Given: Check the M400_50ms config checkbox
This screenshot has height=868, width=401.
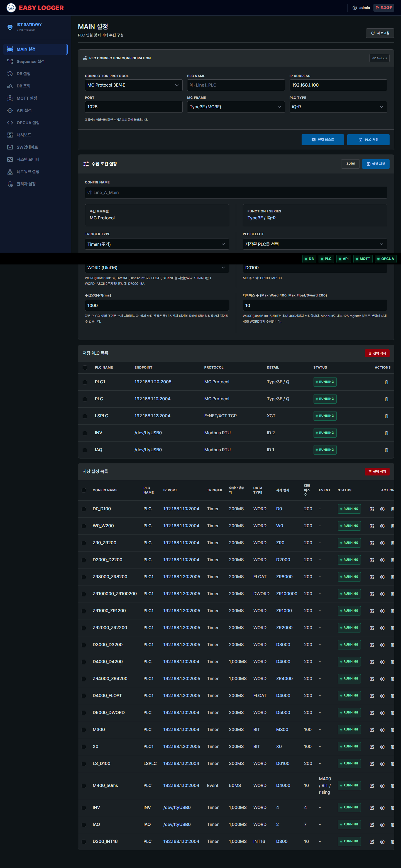Looking at the screenshot, I should (84, 786).
